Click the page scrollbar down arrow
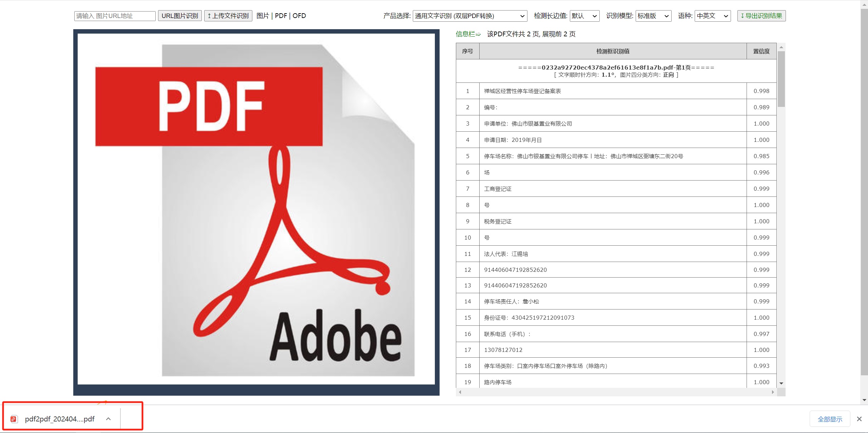 [x=864, y=400]
